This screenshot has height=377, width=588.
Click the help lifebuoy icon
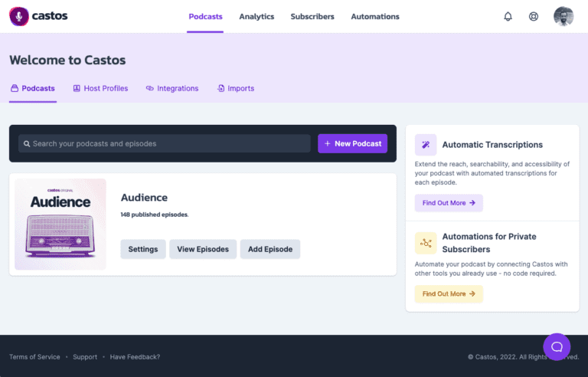(534, 17)
